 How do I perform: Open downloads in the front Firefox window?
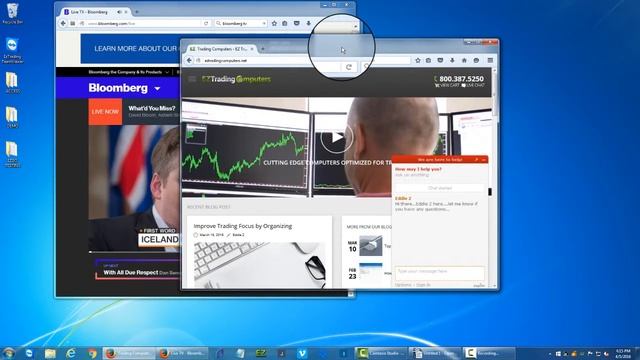pos(452,60)
